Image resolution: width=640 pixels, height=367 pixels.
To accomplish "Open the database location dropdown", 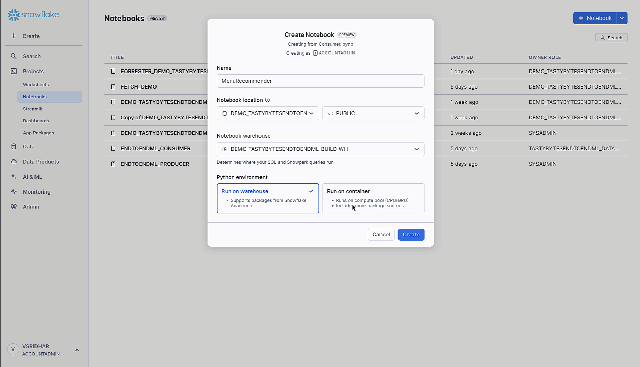I will click(x=267, y=113).
